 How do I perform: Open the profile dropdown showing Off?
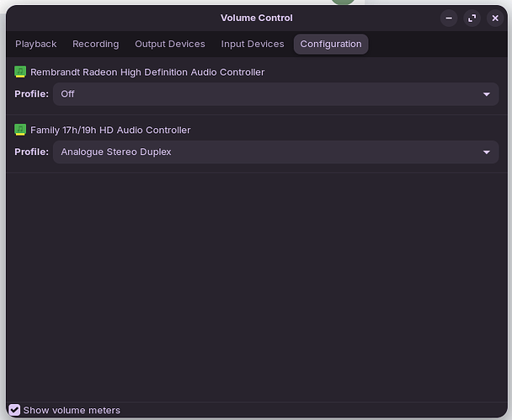(x=269, y=94)
